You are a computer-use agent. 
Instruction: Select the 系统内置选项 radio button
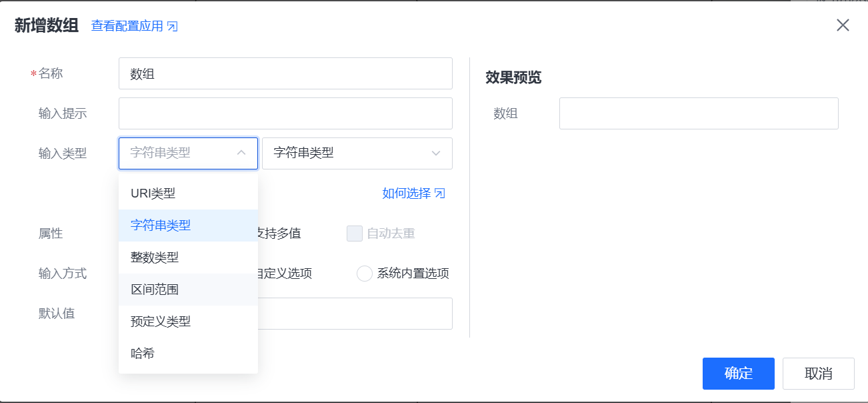pyautogui.click(x=365, y=274)
